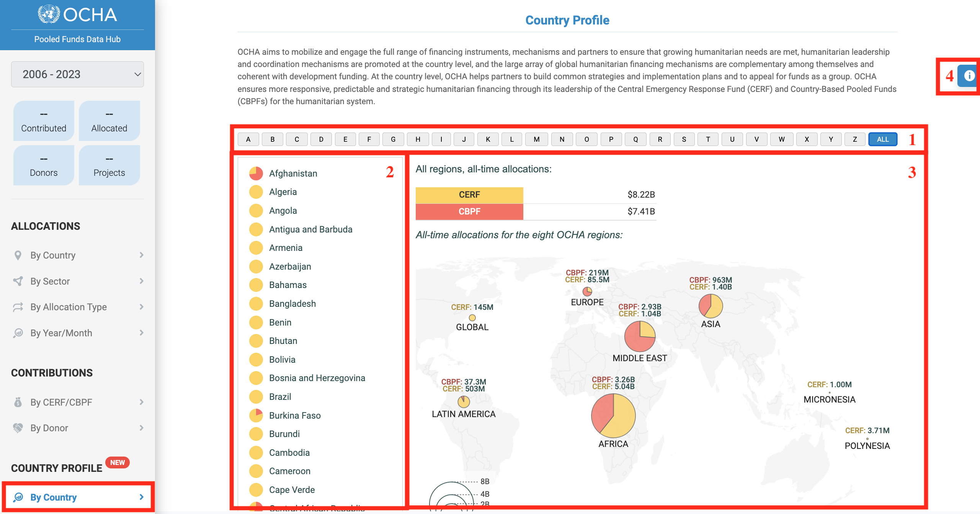Filter countries by letter S
This screenshot has height=514, width=980.
coord(684,139)
